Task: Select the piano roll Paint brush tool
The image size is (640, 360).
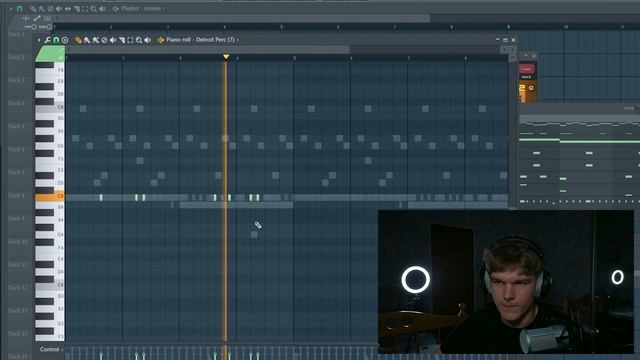Action: coord(87,40)
